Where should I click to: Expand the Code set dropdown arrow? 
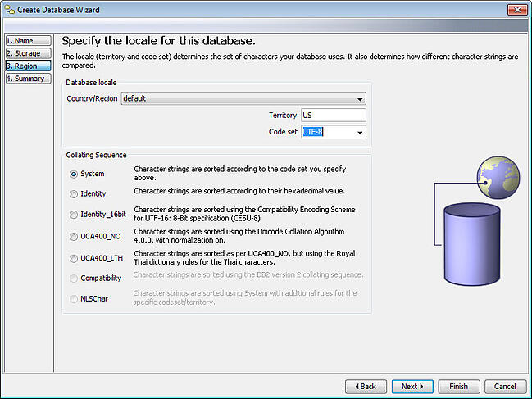pyautogui.click(x=360, y=132)
